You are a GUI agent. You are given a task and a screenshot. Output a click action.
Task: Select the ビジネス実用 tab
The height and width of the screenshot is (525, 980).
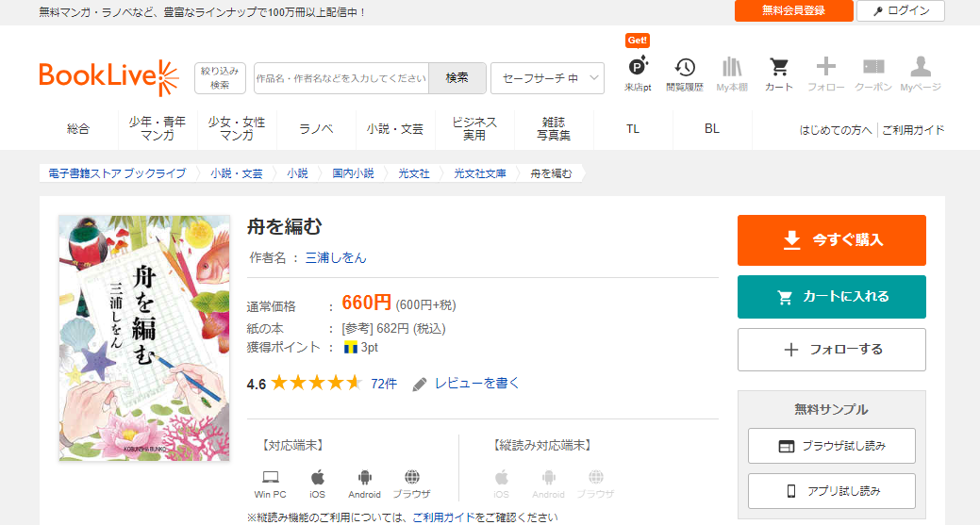(474, 129)
